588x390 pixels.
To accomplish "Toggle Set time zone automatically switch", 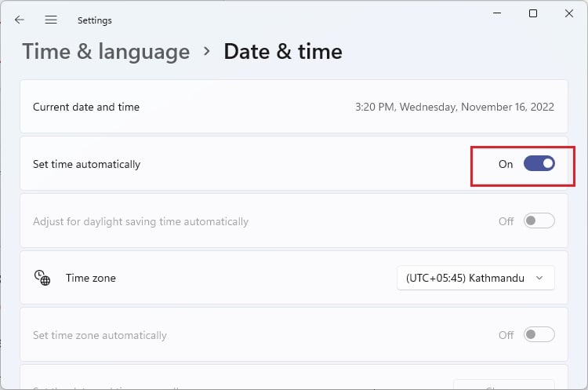I will point(539,334).
